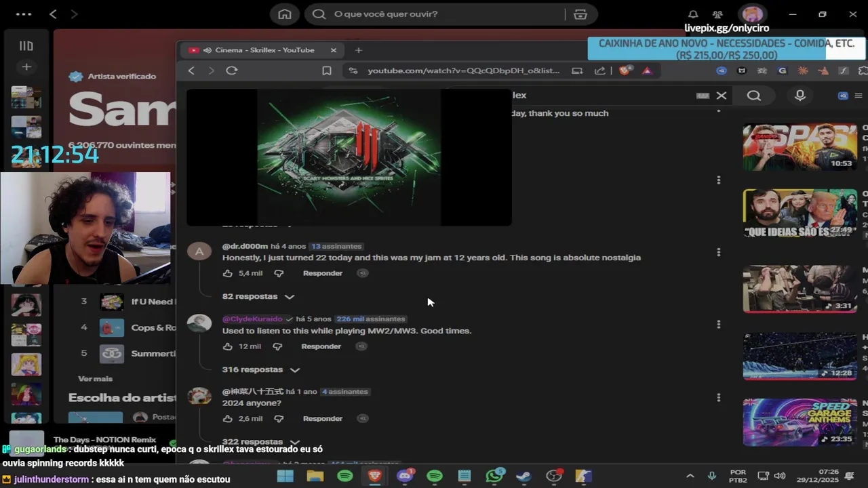Open 'Speed Garage Anthems' suggested video
The image size is (868, 488).
pos(800,422)
